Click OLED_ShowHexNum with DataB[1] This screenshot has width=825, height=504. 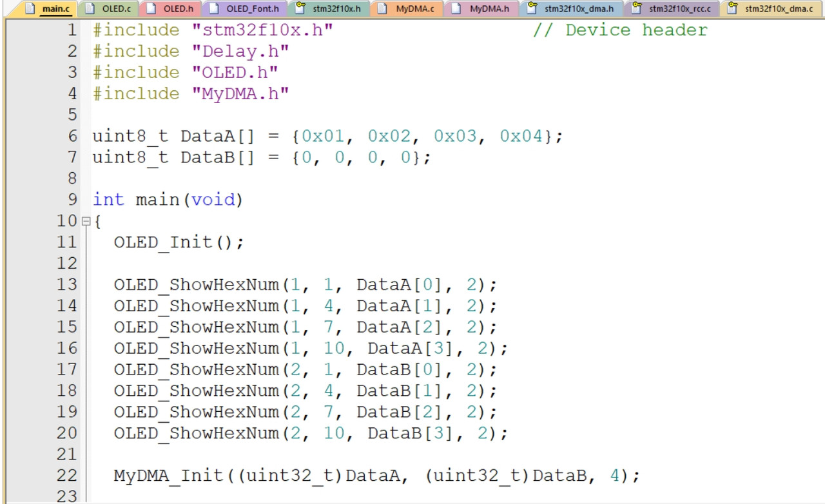306,391
